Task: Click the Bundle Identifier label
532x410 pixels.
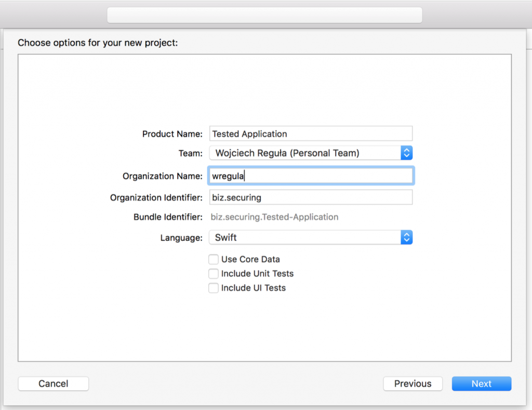Action: (168, 217)
